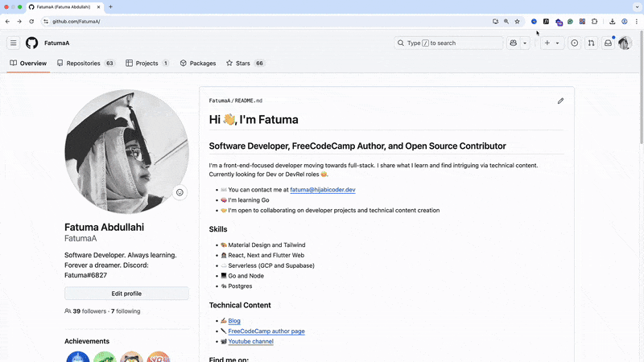644x362 pixels.
Task: Open the fatuma@hijabicoder.dev email link
Action: (x=323, y=190)
